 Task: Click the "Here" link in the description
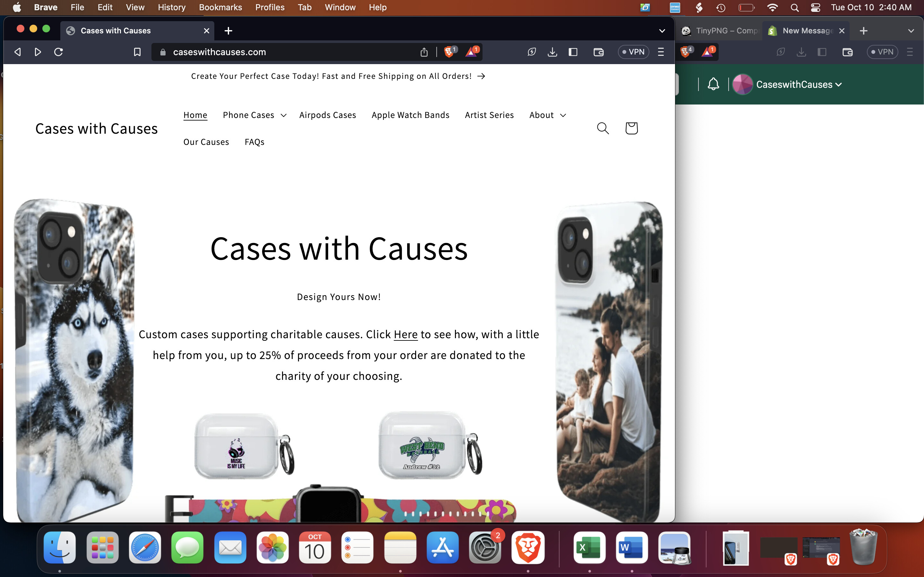click(x=406, y=334)
